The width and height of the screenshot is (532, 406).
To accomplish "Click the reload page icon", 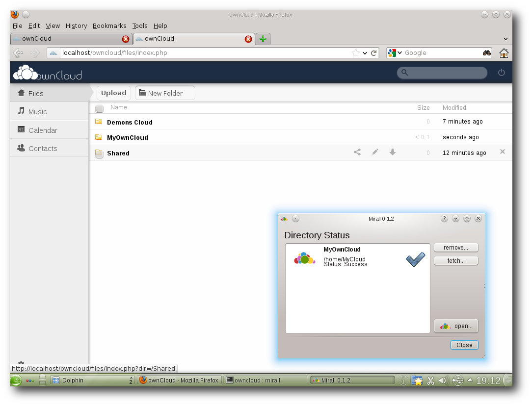I will click(x=374, y=53).
